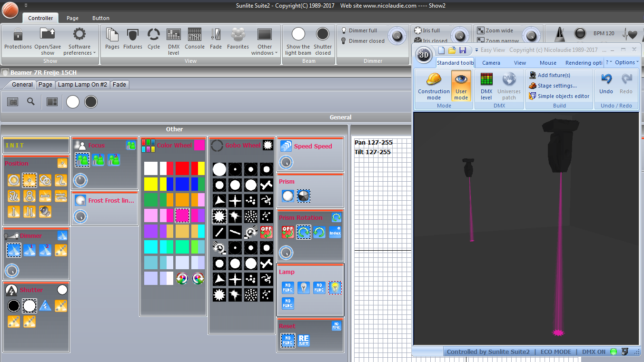644x362 pixels.
Task: Click the RESET preset button
Action: pos(304,341)
